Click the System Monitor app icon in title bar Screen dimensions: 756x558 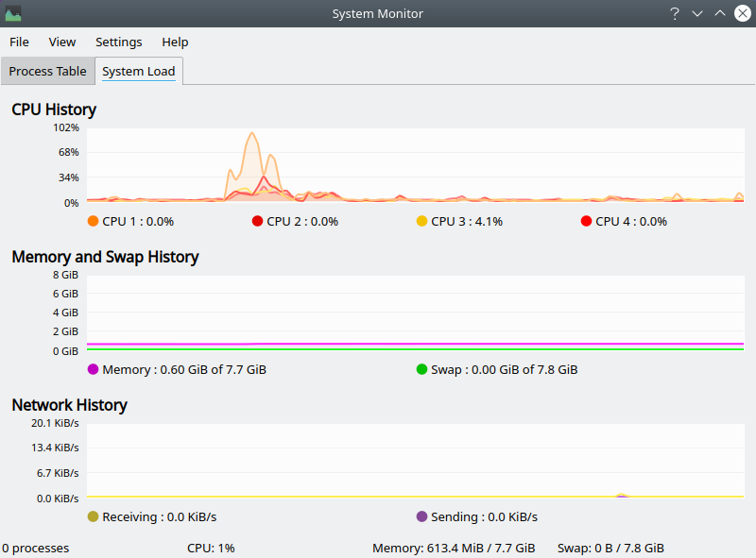13,13
